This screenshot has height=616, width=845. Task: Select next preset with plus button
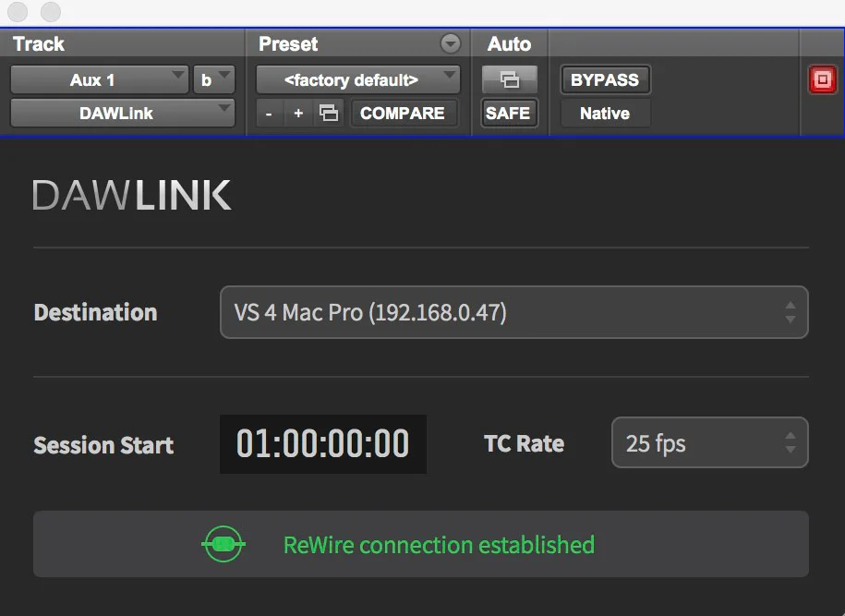tap(298, 114)
